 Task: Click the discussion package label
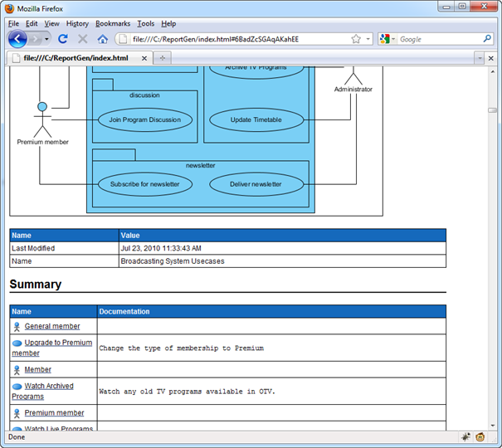click(144, 95)
